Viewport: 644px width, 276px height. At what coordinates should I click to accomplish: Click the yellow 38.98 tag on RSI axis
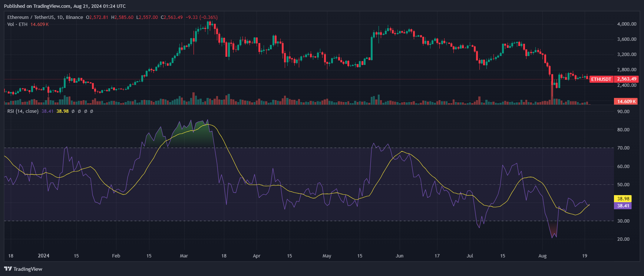[x=623, y=199]
